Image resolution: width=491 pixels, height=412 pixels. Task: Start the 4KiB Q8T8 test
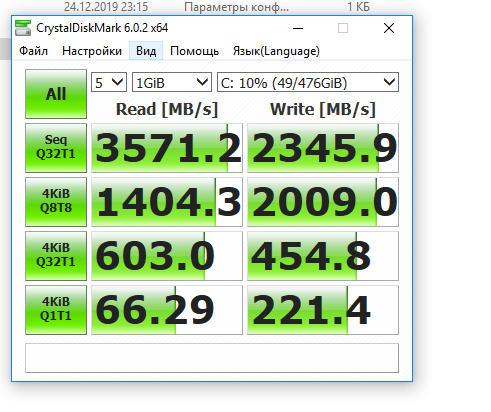point(56,202)
